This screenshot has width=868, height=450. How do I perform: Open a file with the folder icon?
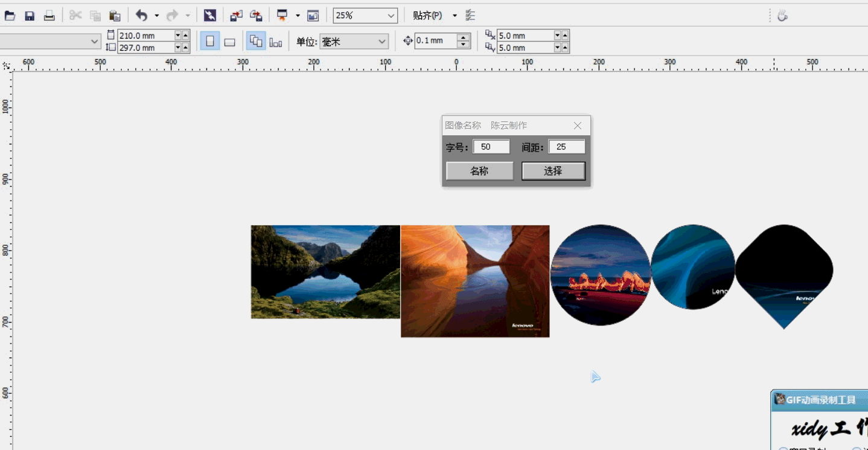coord(10,16)
